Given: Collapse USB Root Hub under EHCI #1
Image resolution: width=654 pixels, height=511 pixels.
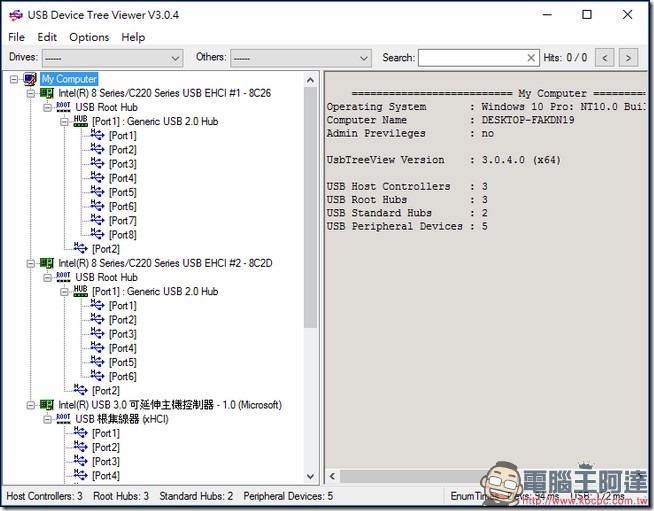Looking at the screenshot, I should (x=48, y=107).
